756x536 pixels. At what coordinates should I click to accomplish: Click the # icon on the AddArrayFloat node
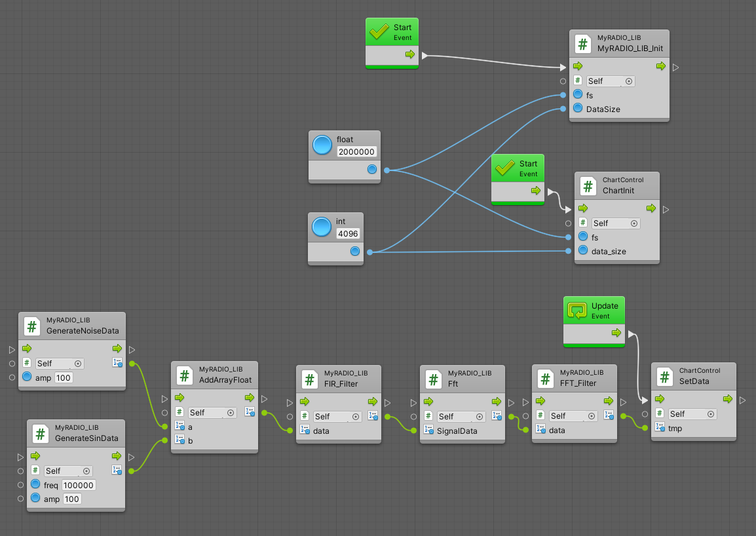(183, 375)
